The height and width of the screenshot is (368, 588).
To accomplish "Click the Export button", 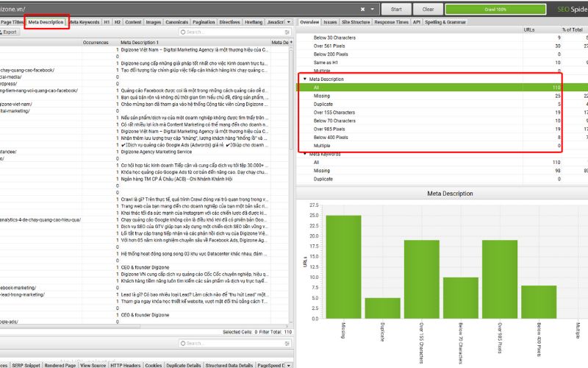I will 10,32.
